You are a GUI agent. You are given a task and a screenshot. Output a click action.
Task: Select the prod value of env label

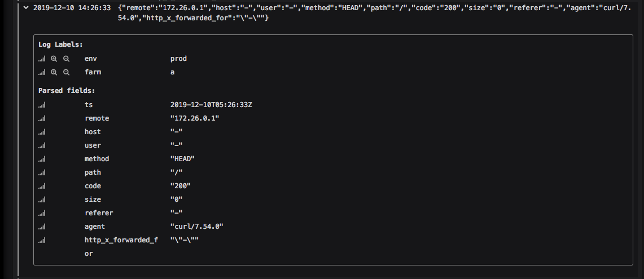[179, 59]
